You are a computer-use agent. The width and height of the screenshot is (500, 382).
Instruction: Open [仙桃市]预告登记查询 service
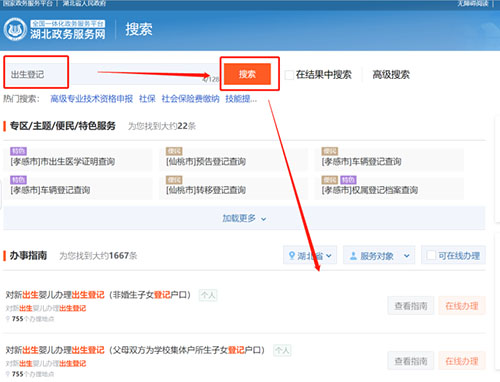tap(206, 162)
